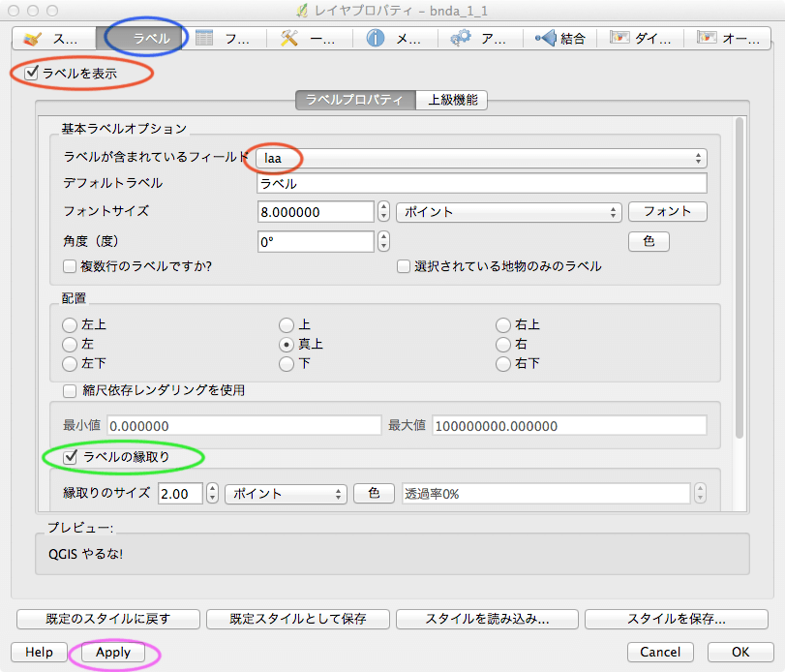Open the label field dropdown showing laa
785x672 pixels.
coord(481,158)
